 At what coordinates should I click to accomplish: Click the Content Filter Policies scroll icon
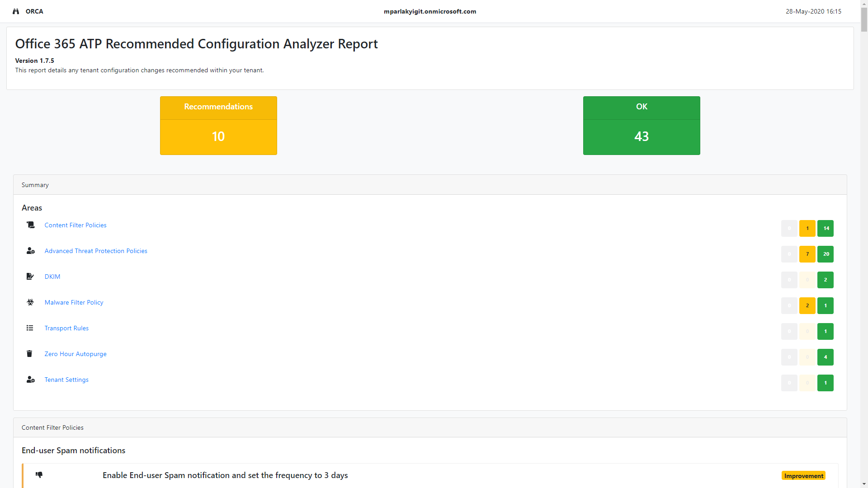tap(30, 225)
